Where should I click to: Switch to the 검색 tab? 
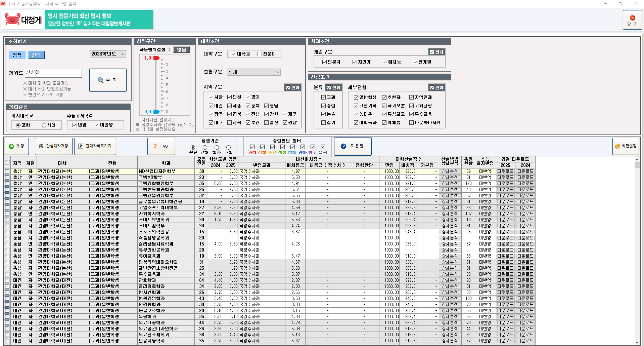point(17,55)
